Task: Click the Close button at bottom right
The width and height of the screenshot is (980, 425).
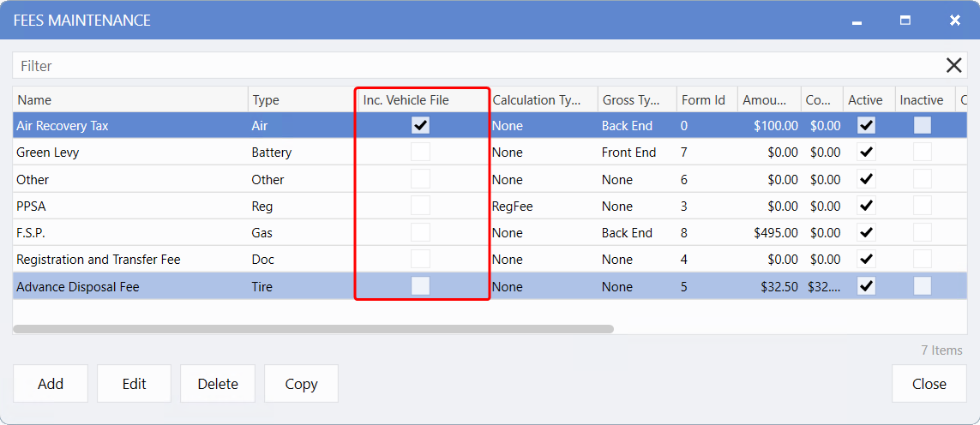Action: 929,384
